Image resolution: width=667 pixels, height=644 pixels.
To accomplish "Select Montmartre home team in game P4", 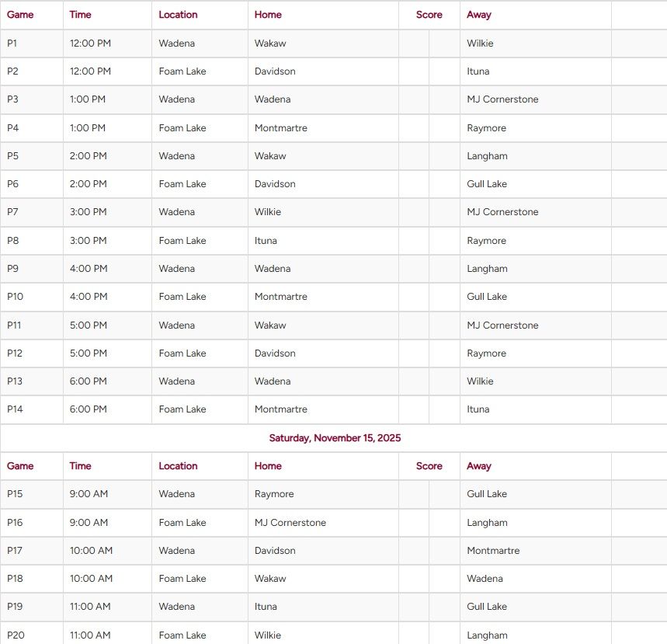I will coord(281,128).
